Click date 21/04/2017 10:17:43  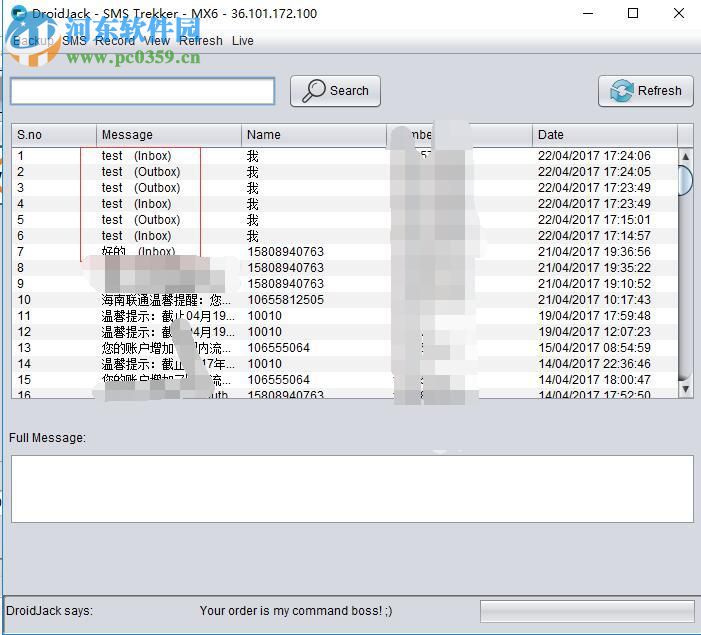[x=594, y=300]
